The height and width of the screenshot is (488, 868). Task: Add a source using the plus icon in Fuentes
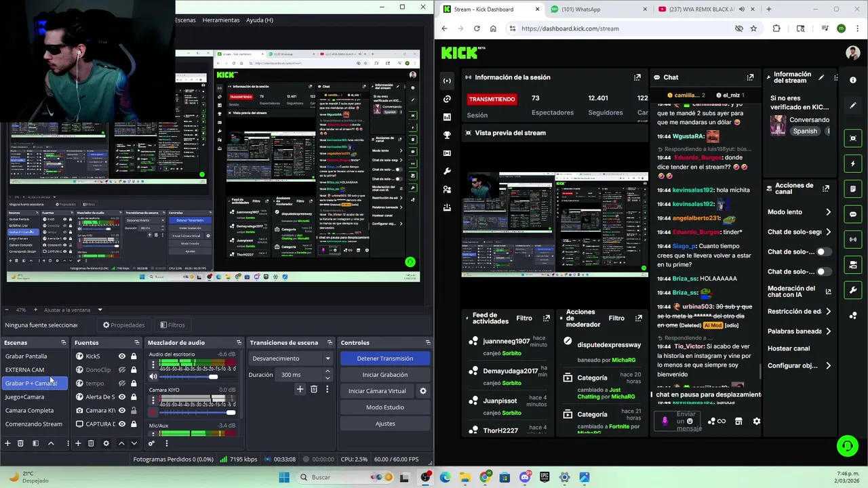78,443
